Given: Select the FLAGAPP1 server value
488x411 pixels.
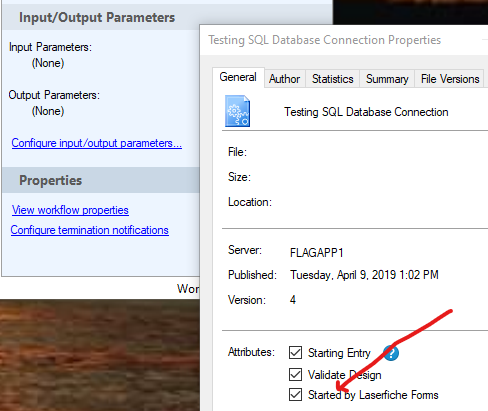Looking at the screenshot, I should [317, 253].
